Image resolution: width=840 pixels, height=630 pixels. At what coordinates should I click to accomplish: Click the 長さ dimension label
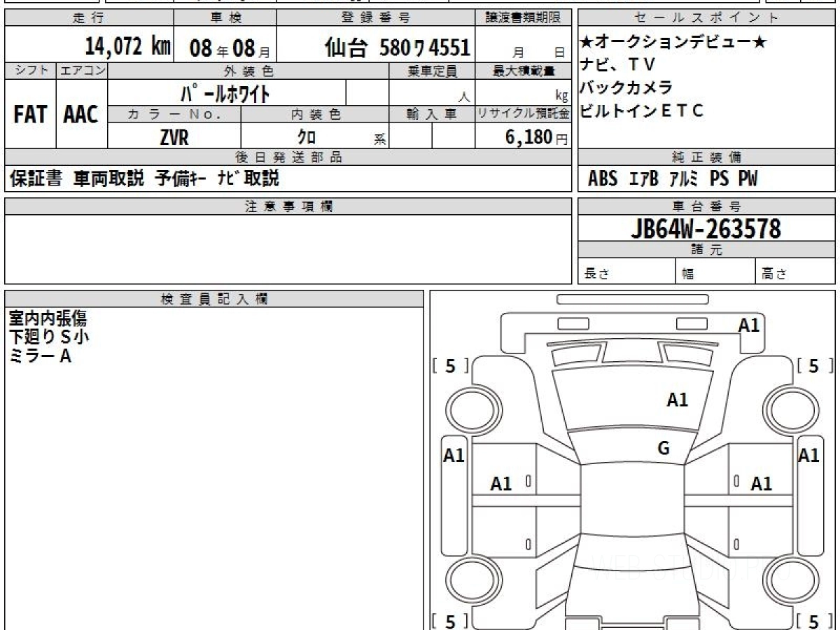pos(596,274)
